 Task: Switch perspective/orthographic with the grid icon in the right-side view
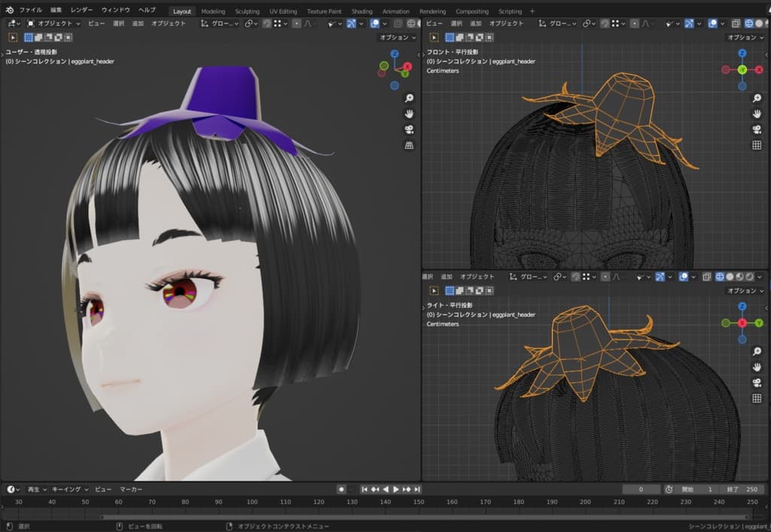point(757,398)
